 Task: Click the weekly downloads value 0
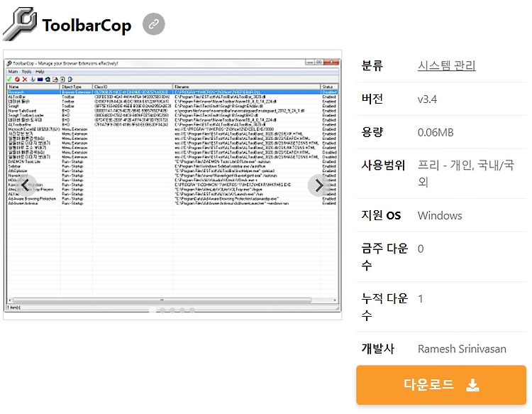coord(421,249)
